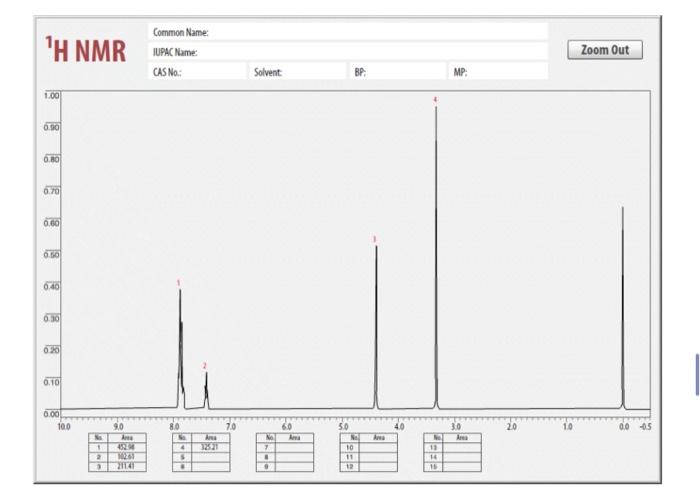The image size is (700, 499).
Task: Click the Zoom Out button
Action: [x=605, y=50]
